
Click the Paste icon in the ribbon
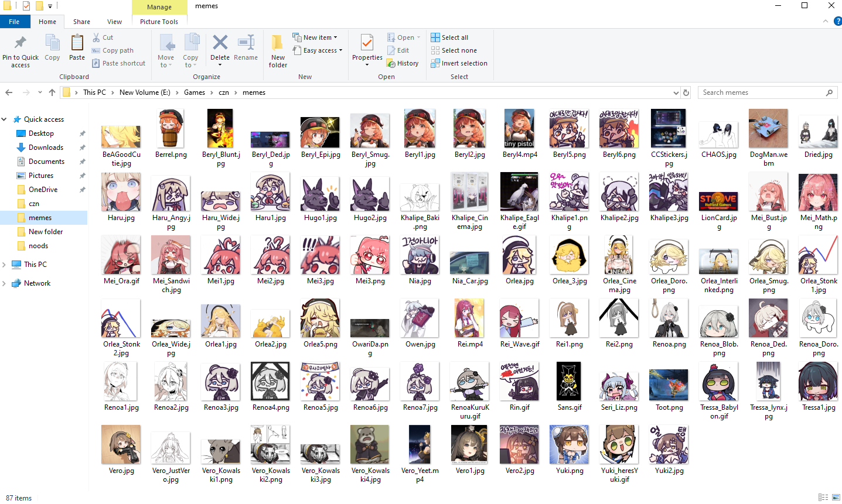point(77,43)
